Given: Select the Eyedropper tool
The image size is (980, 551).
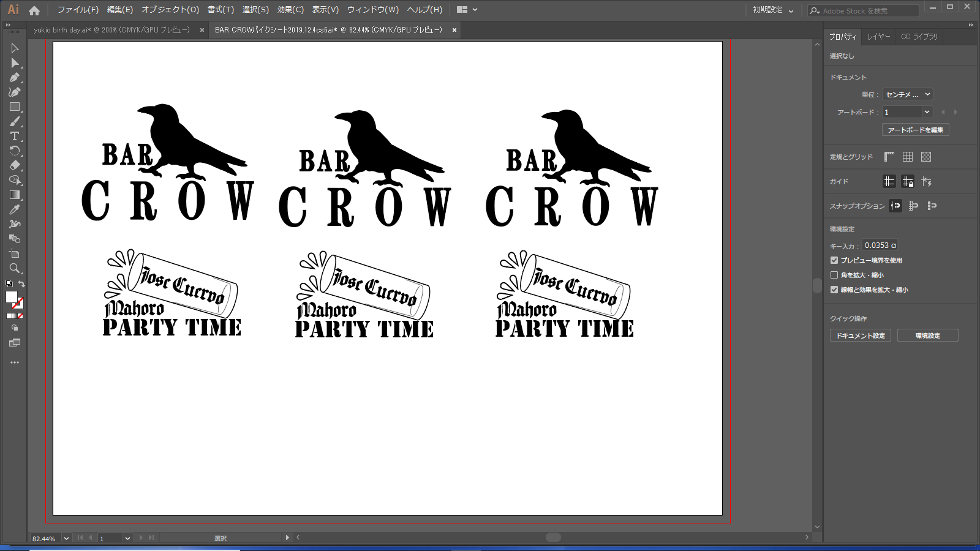Looking at the screenshot, I should [15, 210].
